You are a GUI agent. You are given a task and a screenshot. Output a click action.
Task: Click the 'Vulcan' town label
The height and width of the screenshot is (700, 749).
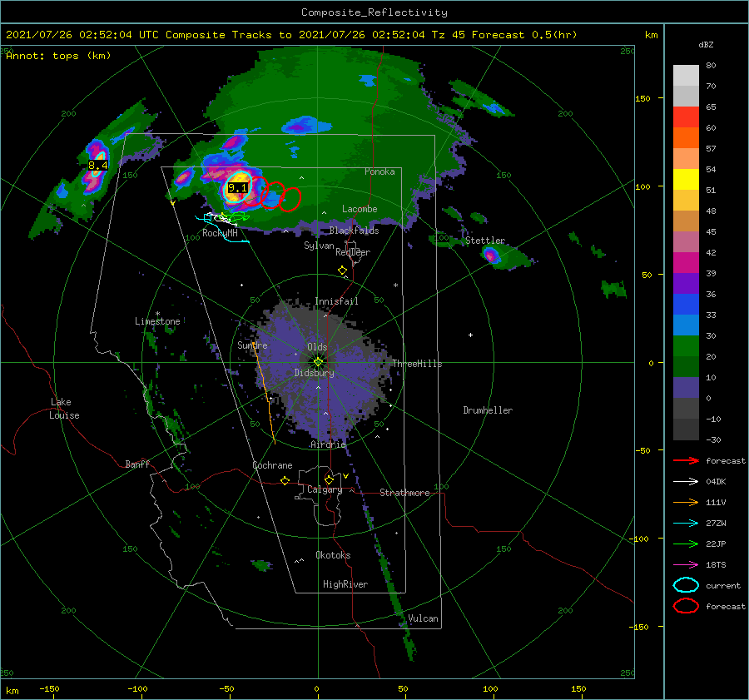(423, 618)
